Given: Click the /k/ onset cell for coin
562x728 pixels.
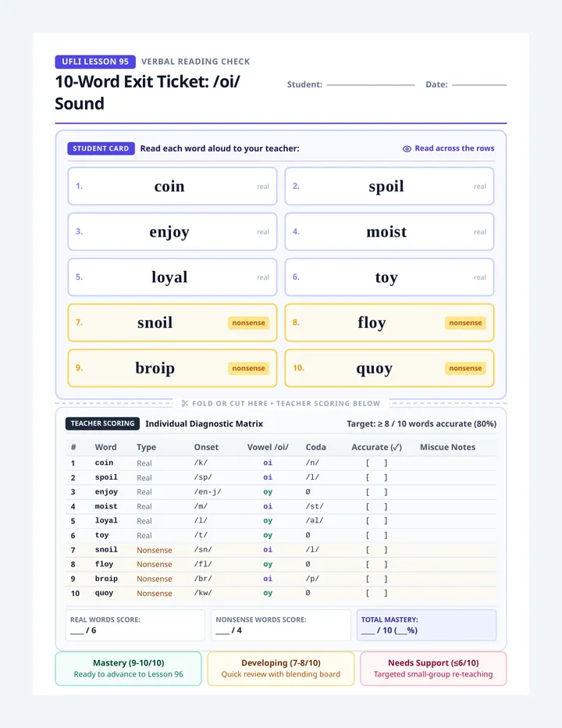Looking at the screenshot, I should click(201, 463).
